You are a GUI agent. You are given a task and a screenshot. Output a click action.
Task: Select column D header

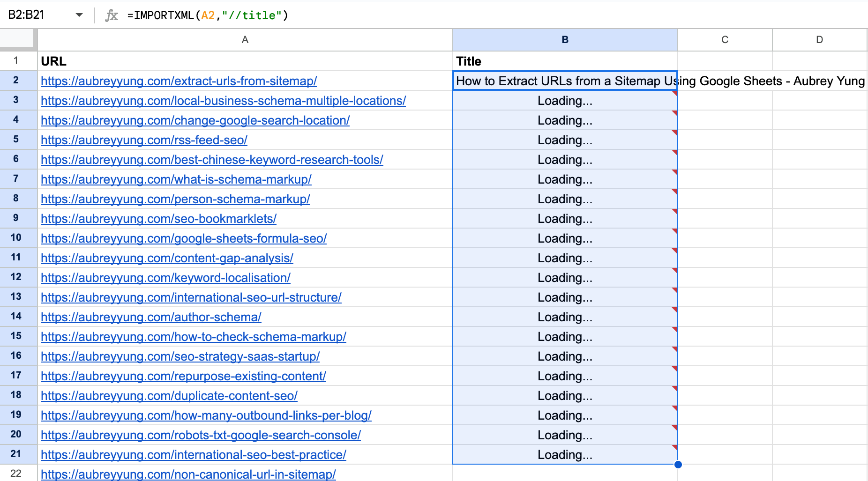tap(820, 40)
